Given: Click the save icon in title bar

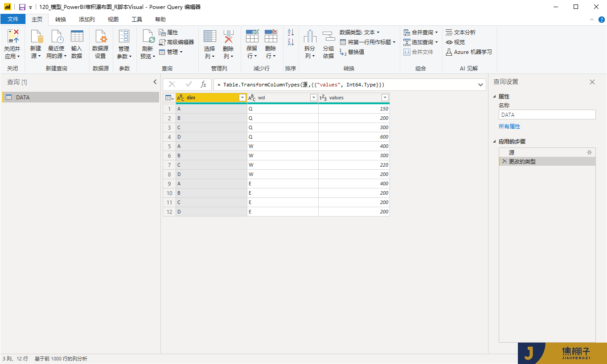Looking at the screenshot, I should point(22,7).
